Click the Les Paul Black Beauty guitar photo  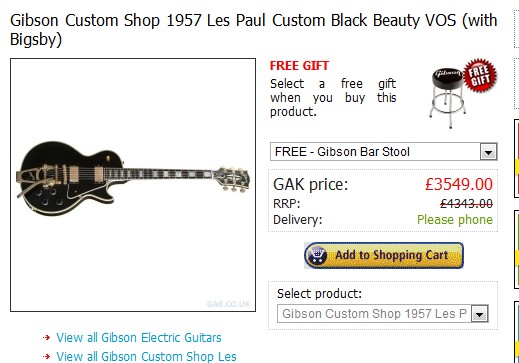coord(133,179)
